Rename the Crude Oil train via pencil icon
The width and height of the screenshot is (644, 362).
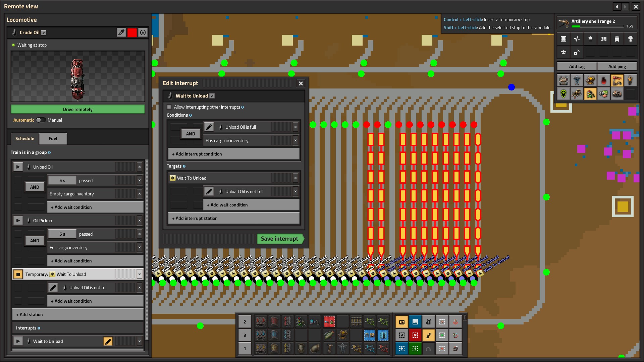tap(44, 33)
